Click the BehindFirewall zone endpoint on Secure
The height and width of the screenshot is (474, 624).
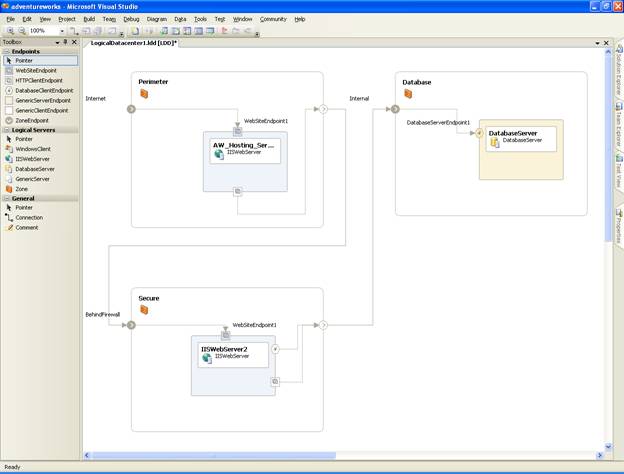(x=131, y=325)
